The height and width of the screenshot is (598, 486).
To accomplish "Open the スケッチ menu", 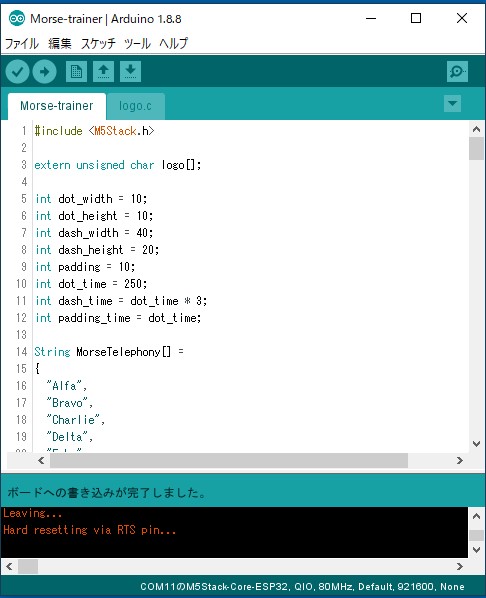I will pos(98,43).
